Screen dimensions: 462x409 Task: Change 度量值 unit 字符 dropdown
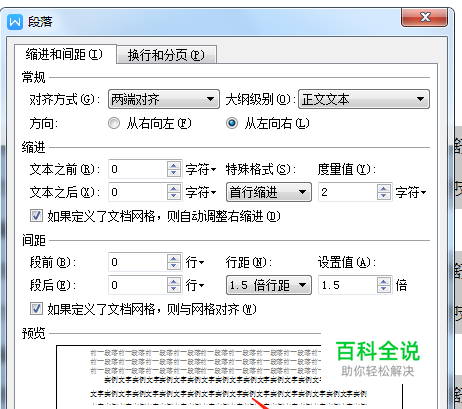pos(411,192)
